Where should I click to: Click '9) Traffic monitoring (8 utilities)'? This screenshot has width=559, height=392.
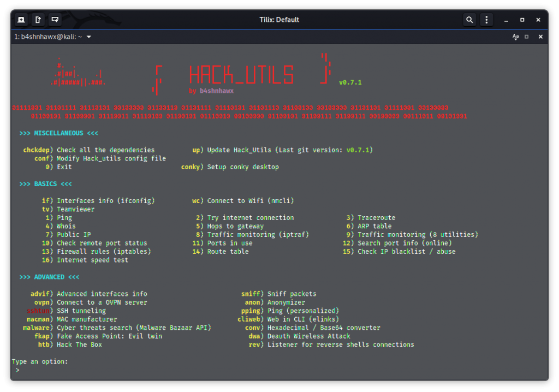(x=412, y=235)
